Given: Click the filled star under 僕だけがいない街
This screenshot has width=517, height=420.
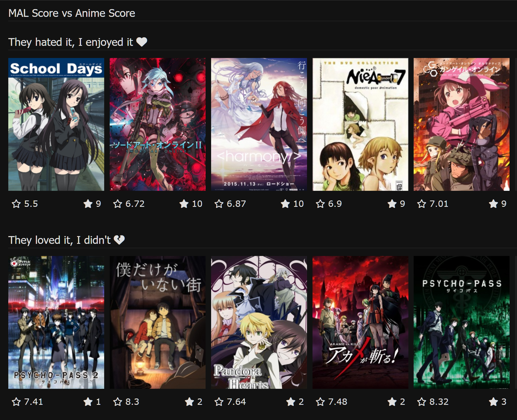Looking at the screenshot, I should tap(189, 402).
